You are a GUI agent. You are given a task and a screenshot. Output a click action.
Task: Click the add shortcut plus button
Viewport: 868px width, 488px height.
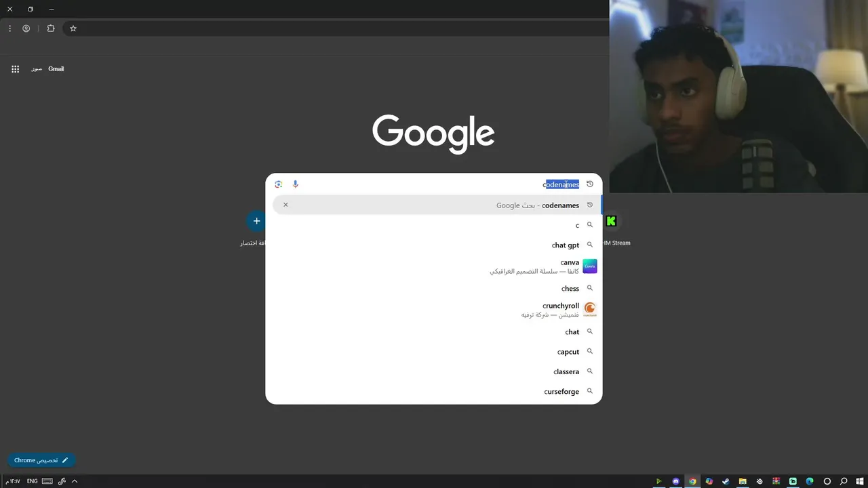256,221
